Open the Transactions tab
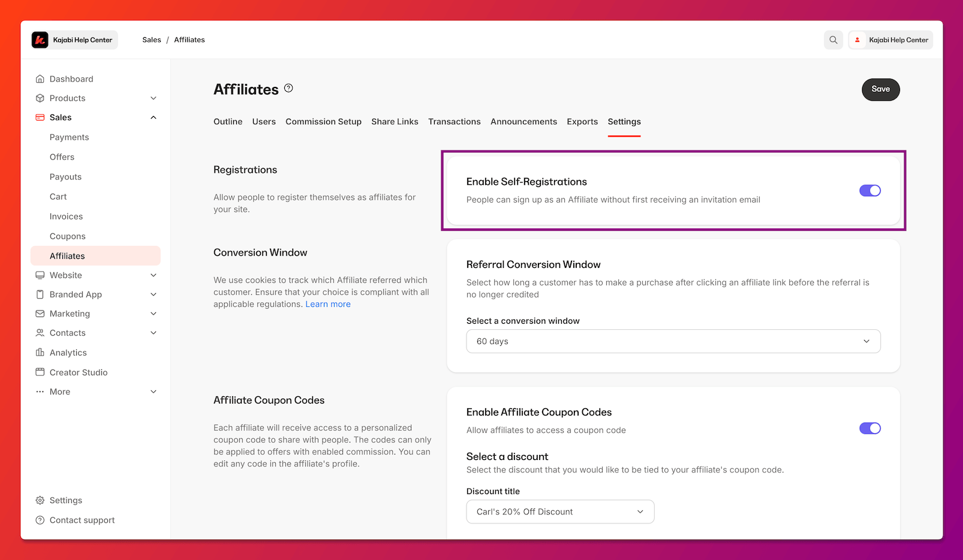This screenshot has width=963, height=560. (x=454, y=121)
